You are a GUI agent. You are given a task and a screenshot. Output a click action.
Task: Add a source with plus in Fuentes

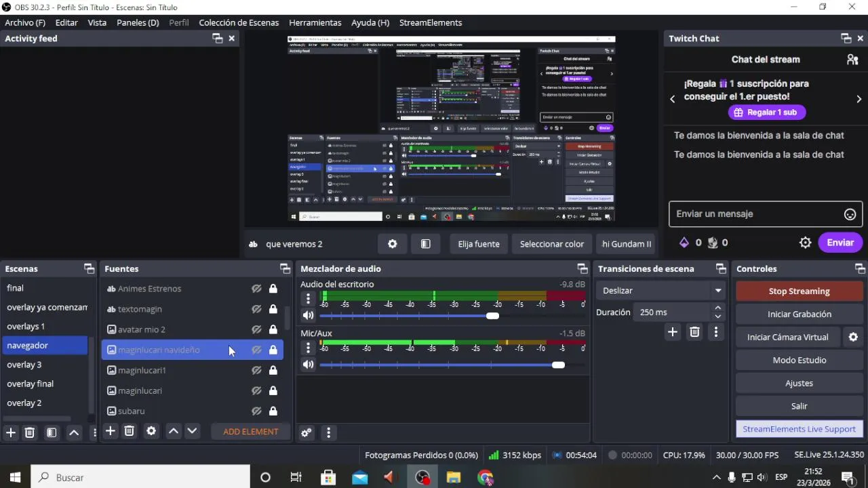(x=111, y=431)
